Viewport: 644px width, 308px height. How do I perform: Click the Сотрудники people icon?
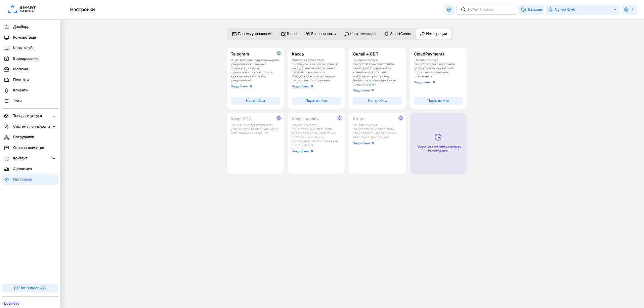pyautogui.click(x=6, y=137)
